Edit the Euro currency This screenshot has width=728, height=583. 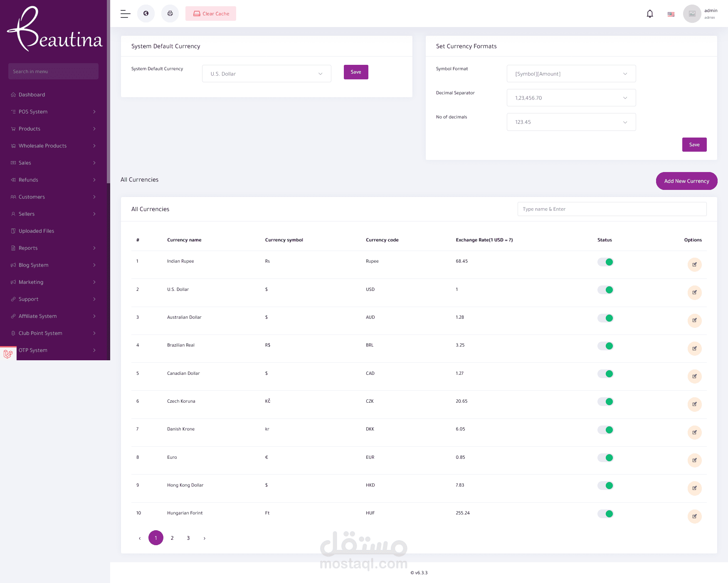694,460
